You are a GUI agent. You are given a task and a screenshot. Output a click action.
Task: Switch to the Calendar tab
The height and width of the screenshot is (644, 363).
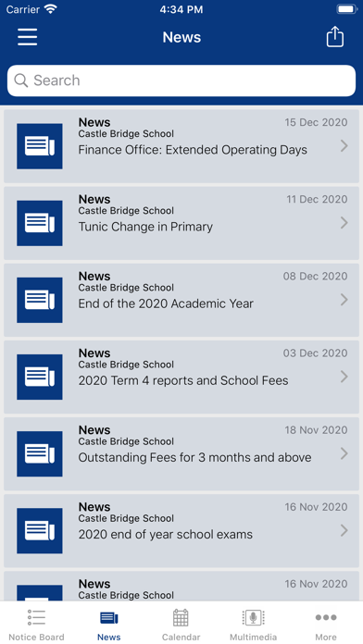pos(181,625)
